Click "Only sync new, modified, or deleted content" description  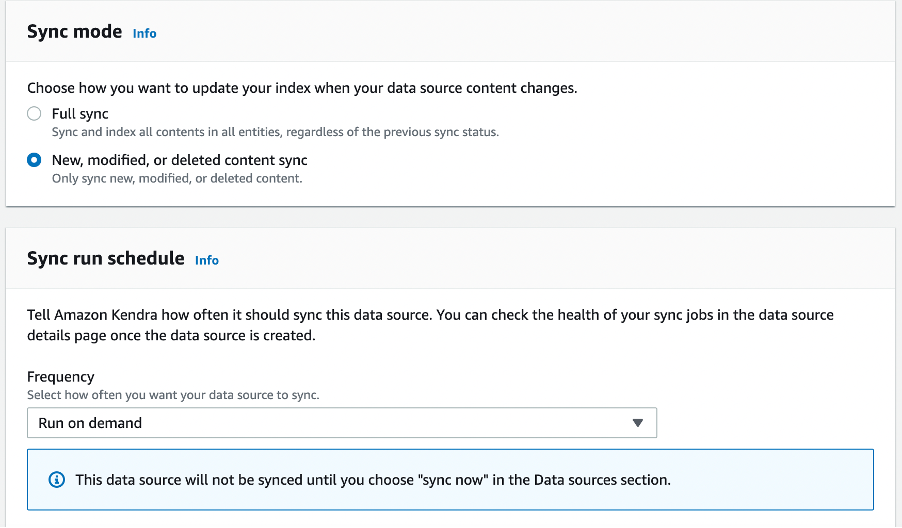[x=177, y=178]
